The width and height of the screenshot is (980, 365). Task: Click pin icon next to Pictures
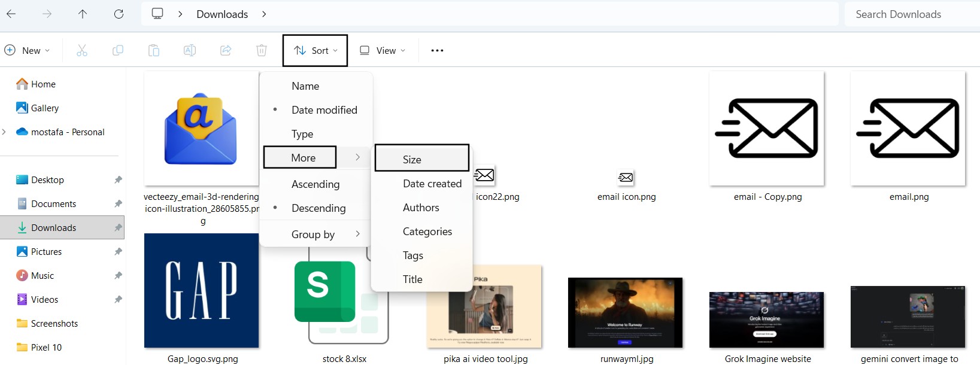118,251
